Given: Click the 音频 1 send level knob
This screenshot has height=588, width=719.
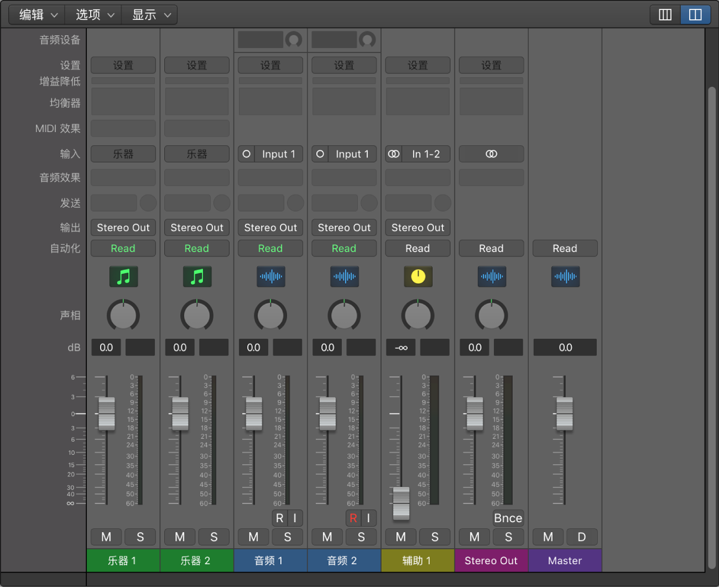Looking at the screenshot, I should click(x=296, y=203).
